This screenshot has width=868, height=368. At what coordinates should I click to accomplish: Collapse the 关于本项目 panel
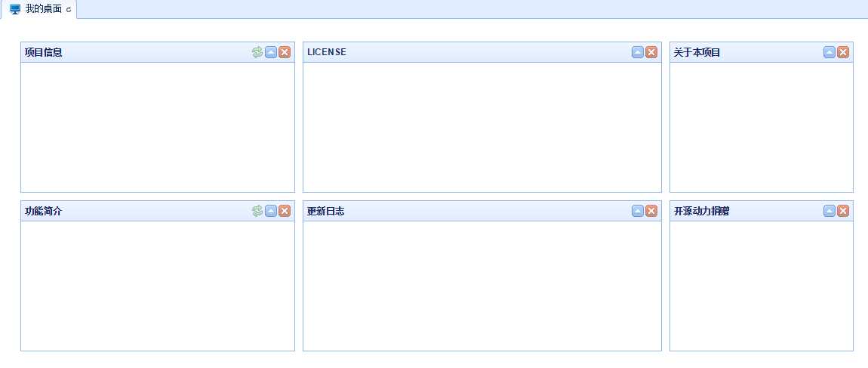pos(830,52)
